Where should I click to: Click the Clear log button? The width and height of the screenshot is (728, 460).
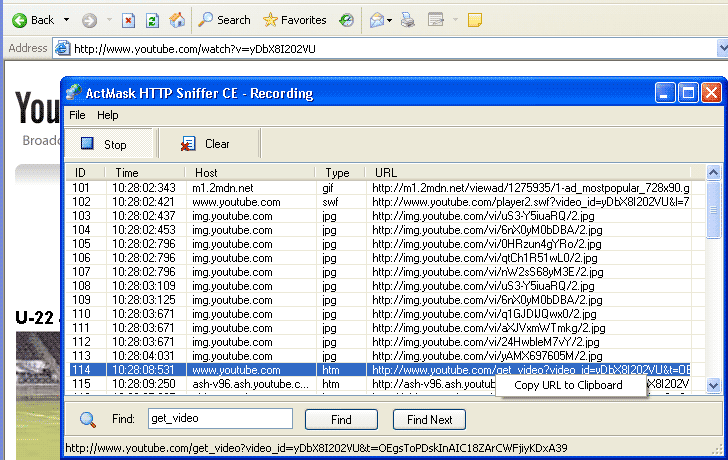coord(208,144)
